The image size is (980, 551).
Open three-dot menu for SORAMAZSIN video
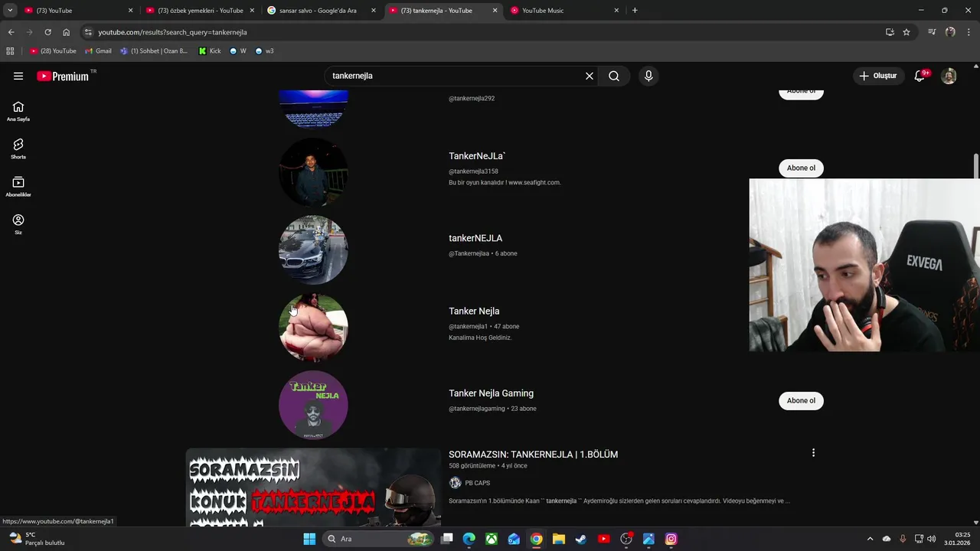[813, 453]
